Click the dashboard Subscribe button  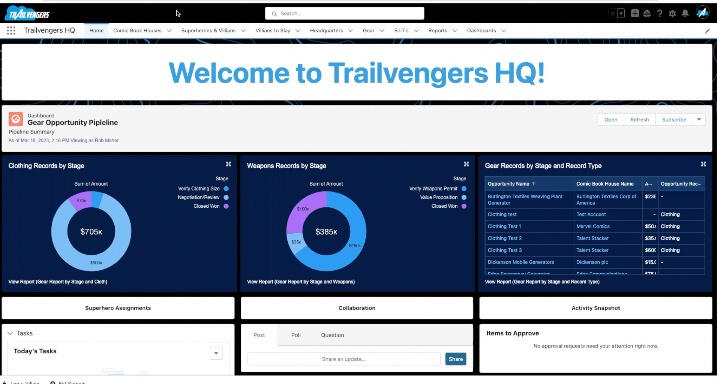674,120
